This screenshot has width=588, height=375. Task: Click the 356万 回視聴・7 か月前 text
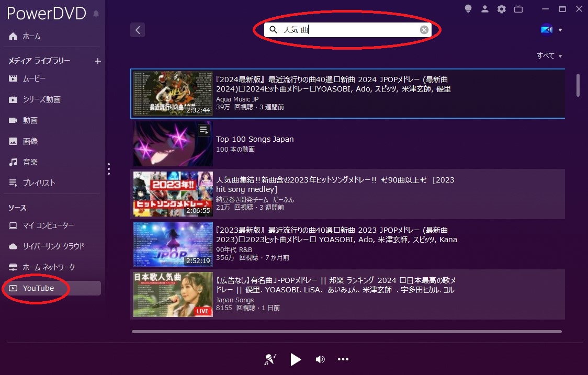pyautogui.click(x=252, y=258)
